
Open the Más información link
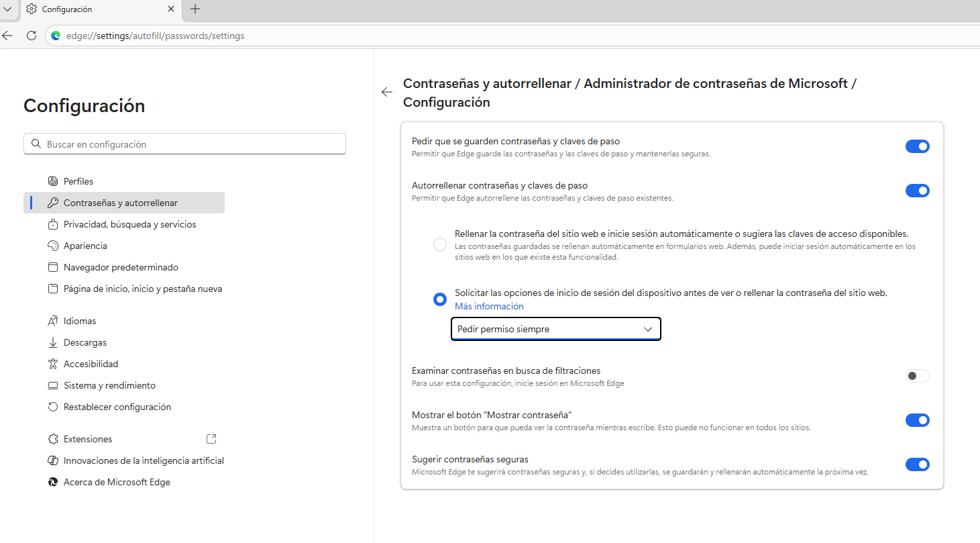[489, 306]
